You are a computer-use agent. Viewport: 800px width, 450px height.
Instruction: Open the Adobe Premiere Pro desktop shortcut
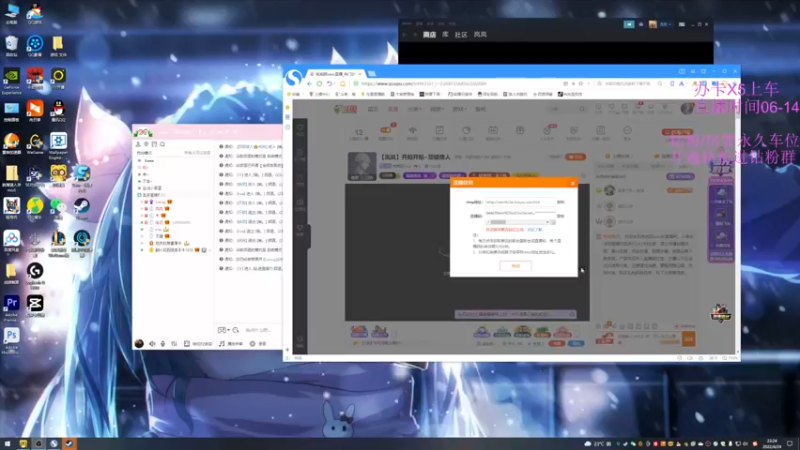click(11, 306)
